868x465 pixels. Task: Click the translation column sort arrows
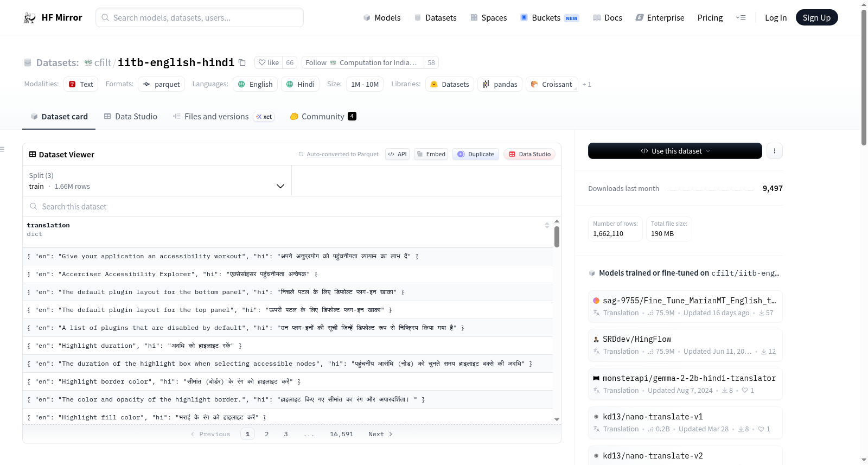(547, 225)
